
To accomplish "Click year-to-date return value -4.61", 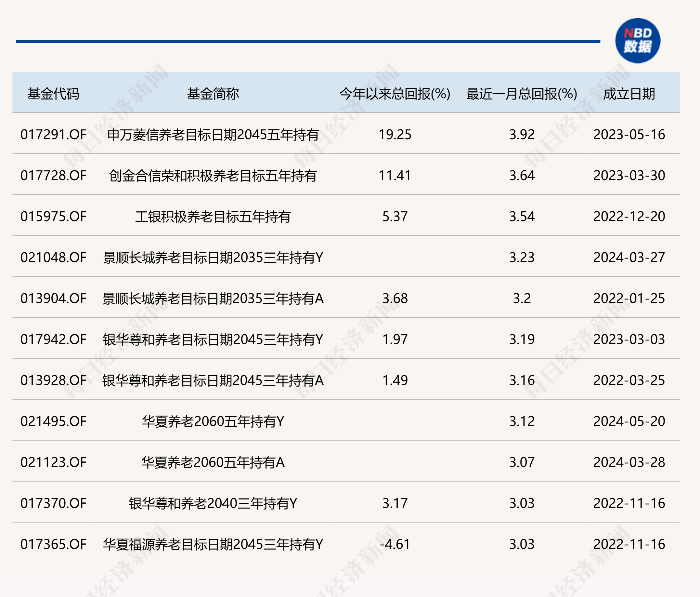I will point(395,544).
